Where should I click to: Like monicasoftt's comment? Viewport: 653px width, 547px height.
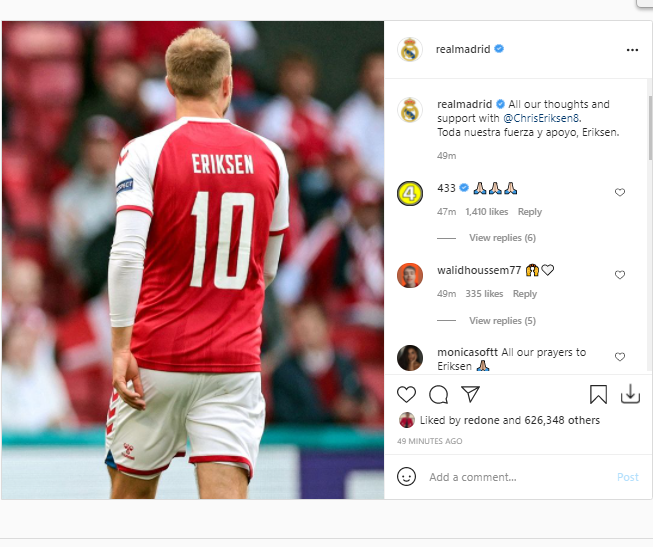(x=620, y=357)
